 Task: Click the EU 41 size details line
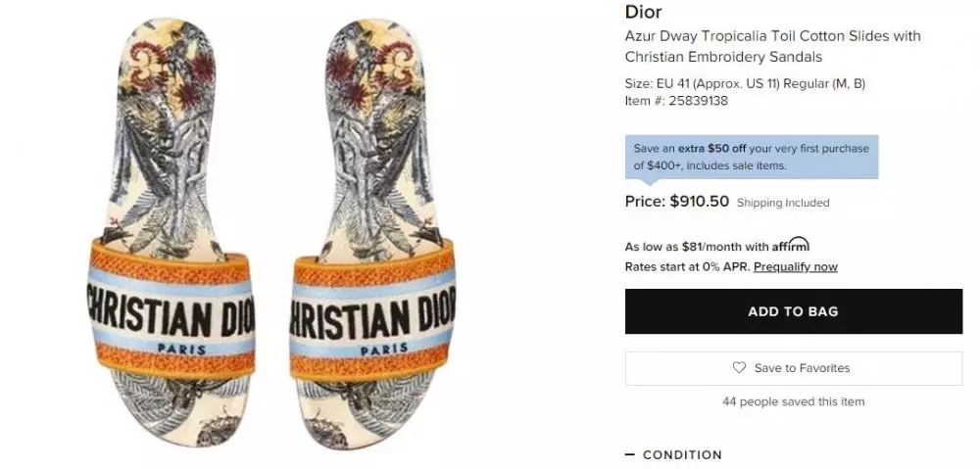745,83
